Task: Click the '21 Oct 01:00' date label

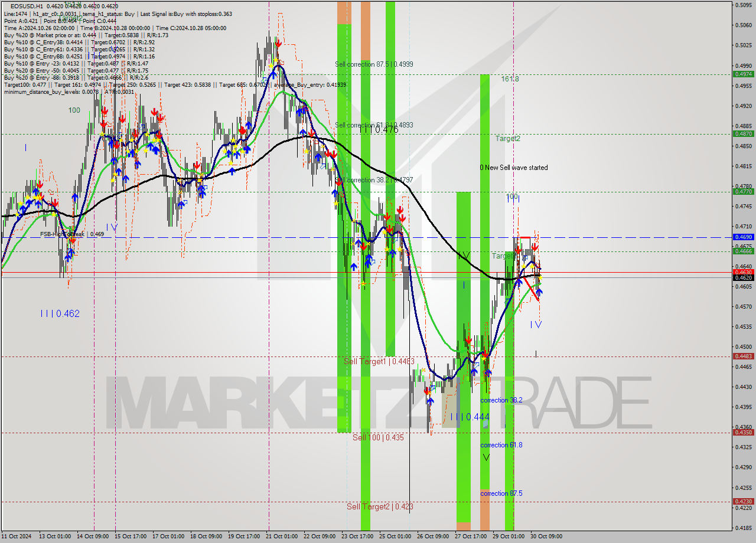Action: click(x=282, y=537)
